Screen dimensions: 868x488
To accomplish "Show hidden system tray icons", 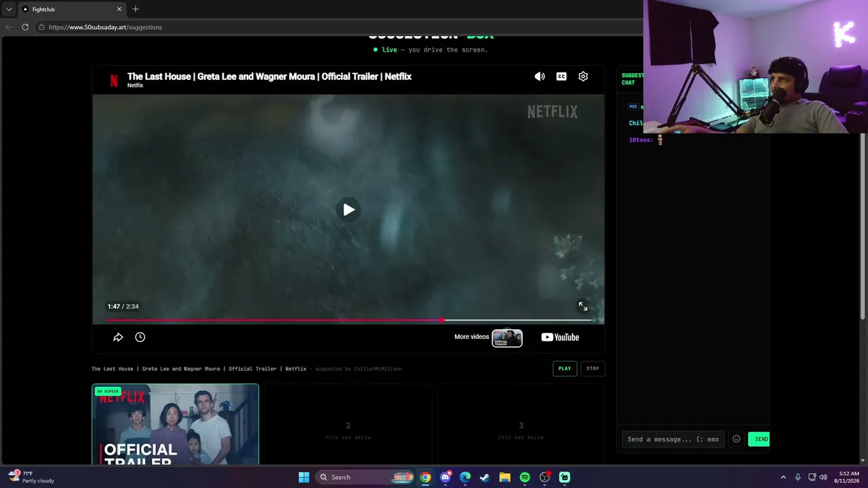I will 783,477.
